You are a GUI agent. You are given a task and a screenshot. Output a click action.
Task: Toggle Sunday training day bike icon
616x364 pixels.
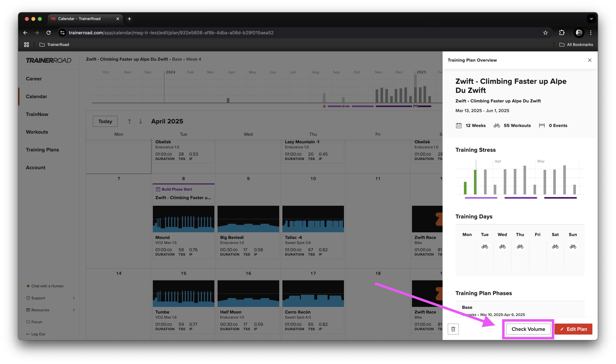point(573,247)
